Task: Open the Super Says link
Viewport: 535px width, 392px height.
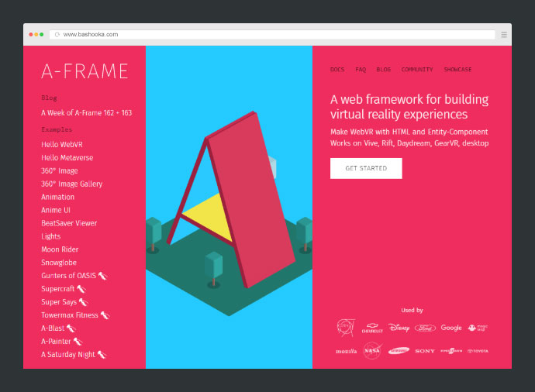Action: pos(59,302)
